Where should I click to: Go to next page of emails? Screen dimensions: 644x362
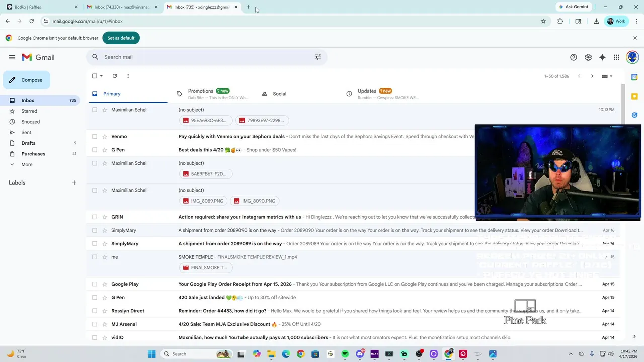[x=592, y=76]
